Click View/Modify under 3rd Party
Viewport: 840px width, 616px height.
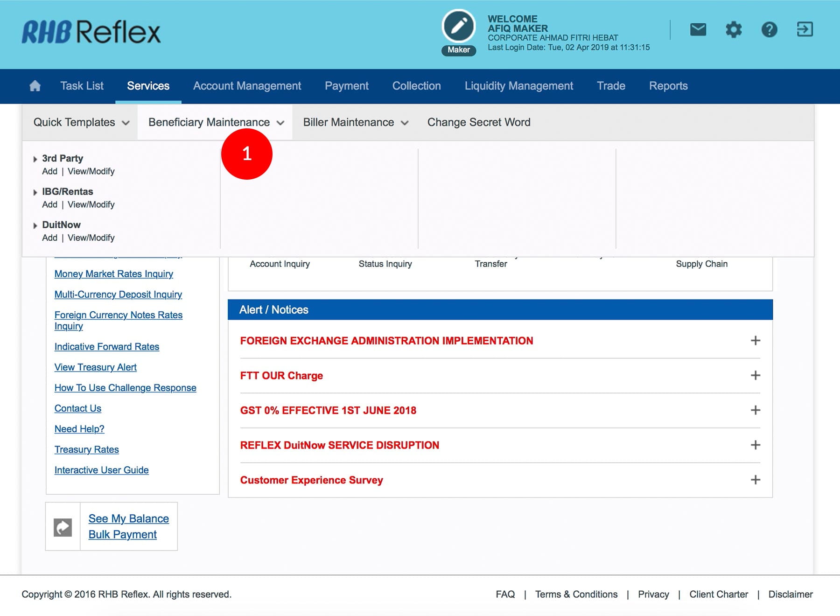[91, 172]
